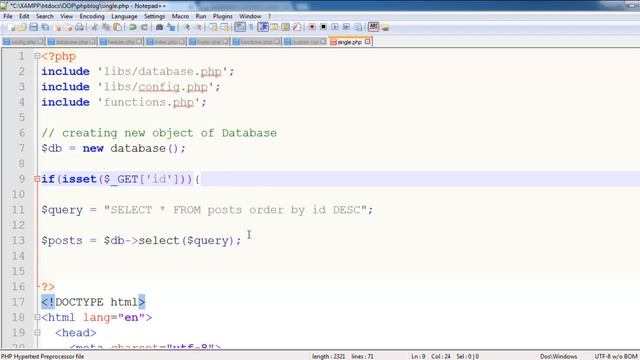Open the Search menu
The height and width of the screenshot is (360, 640).
[x=44, y=16]
